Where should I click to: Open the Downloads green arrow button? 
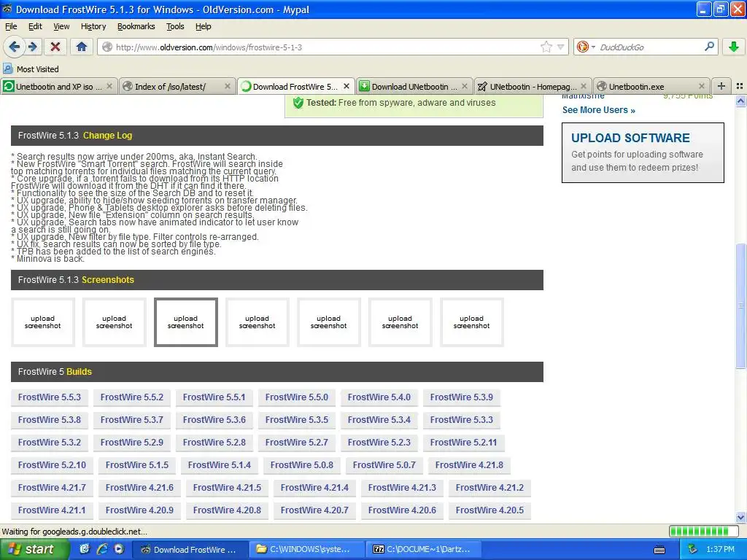click(x=734, y=47)
